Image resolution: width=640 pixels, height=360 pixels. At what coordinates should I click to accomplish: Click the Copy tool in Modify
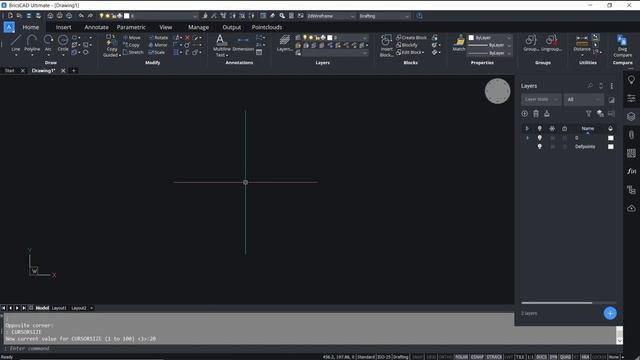[x=131, y=45]
